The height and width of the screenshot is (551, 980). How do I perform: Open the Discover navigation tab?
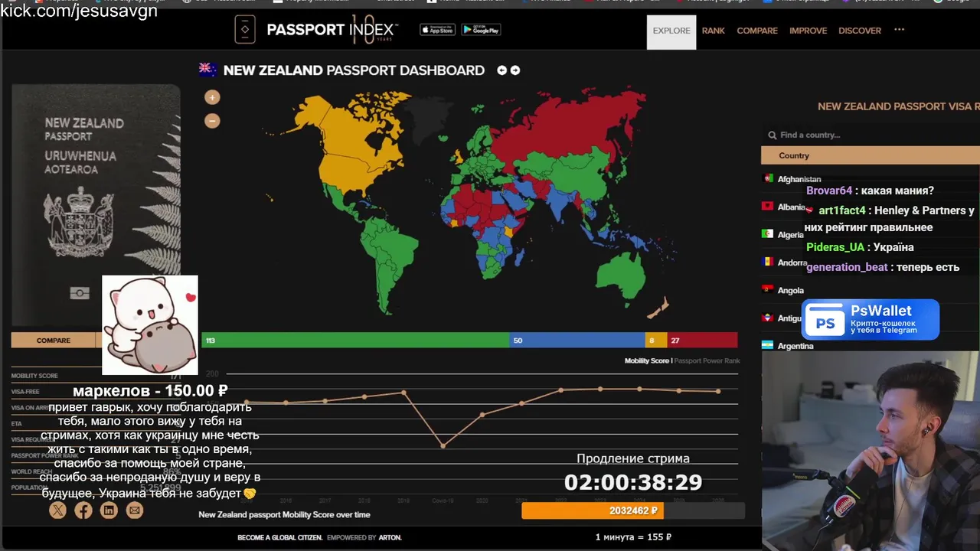coord(860,31)
